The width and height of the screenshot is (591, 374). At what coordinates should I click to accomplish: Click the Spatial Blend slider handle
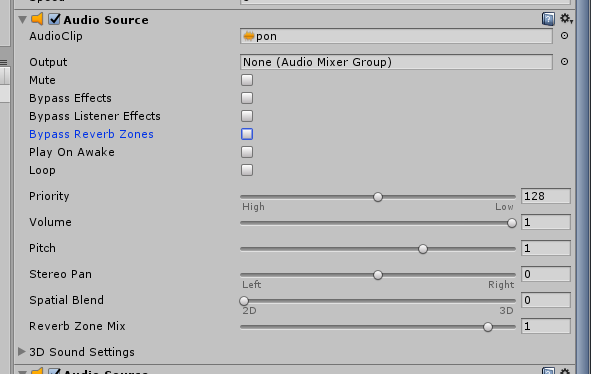pyautogui.click(x=244, y=301)
